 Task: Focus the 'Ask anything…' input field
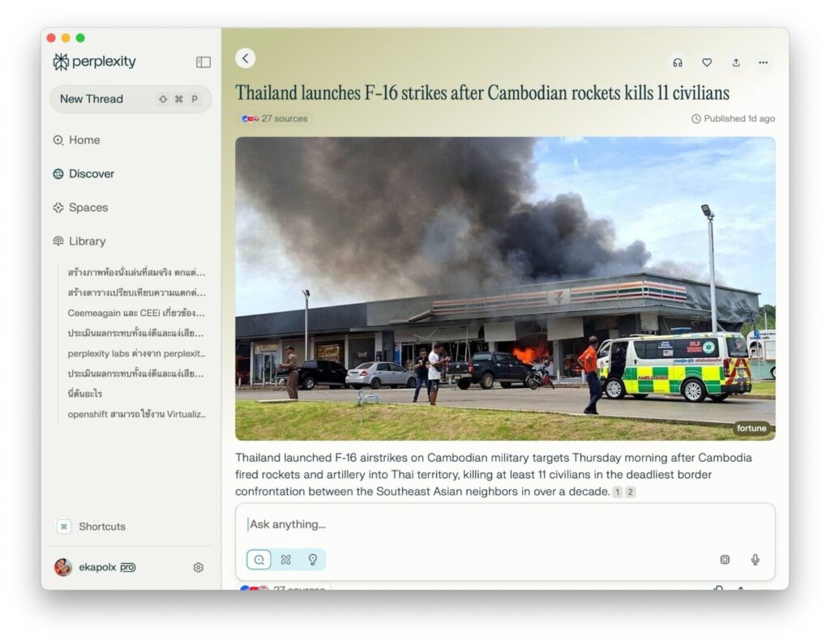tap(505, 524)
